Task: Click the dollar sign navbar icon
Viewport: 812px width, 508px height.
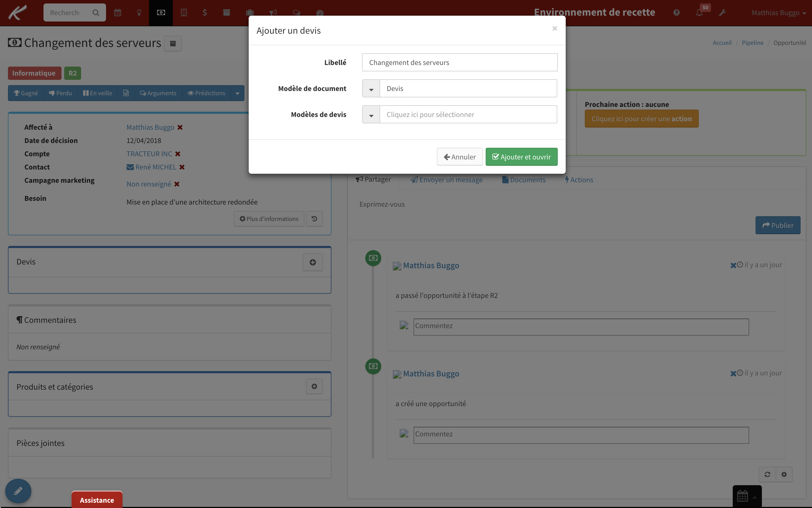Action: (x=205, y=13)
